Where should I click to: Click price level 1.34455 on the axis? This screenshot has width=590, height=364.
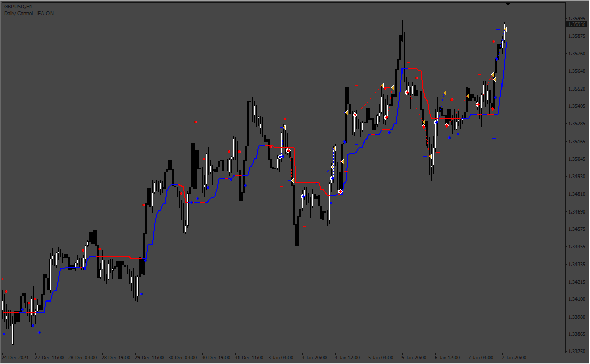click(x=576, y=247)
